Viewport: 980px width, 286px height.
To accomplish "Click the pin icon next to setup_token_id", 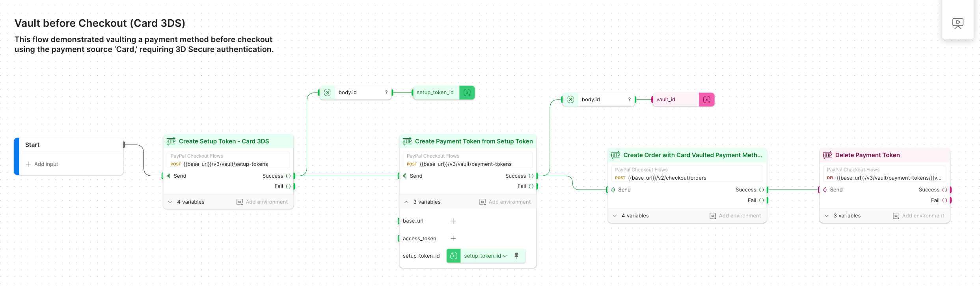I will pyautogui.click(x=516, y=256).
